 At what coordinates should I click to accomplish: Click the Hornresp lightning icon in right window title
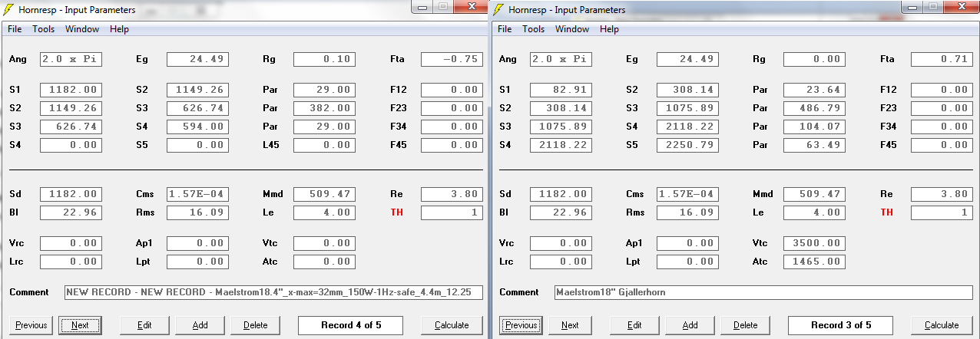500,10
